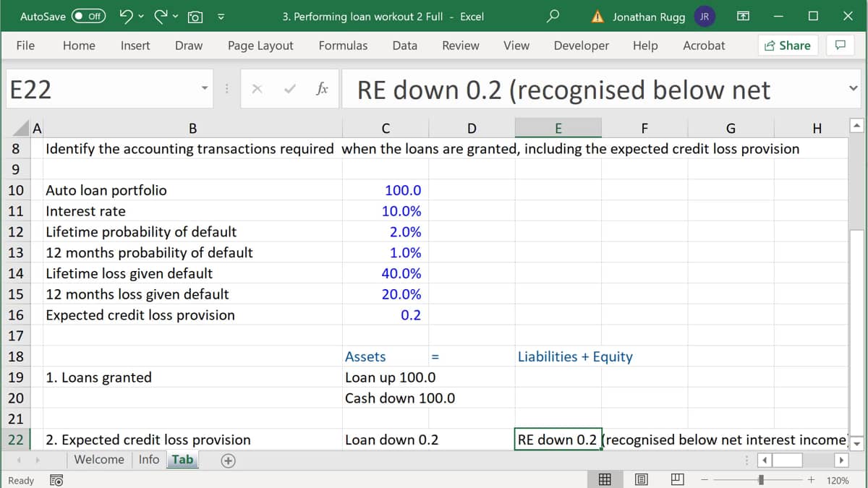The image size is (868, 488).
Task: Select the 'Loan down 0.2' cell
Action: point(385,440)
